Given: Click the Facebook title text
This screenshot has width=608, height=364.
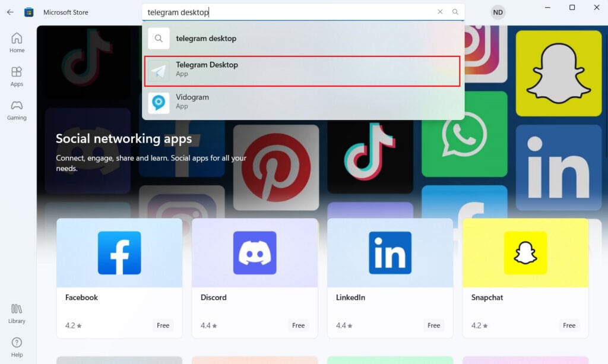Looking at the screenshot, I should (x=81, y=297).
